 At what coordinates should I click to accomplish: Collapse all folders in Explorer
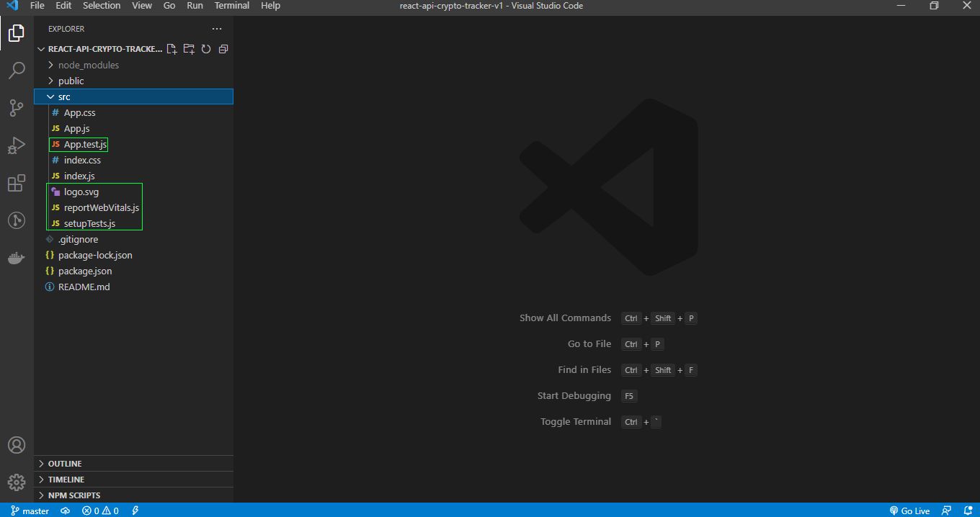point(223,49)
